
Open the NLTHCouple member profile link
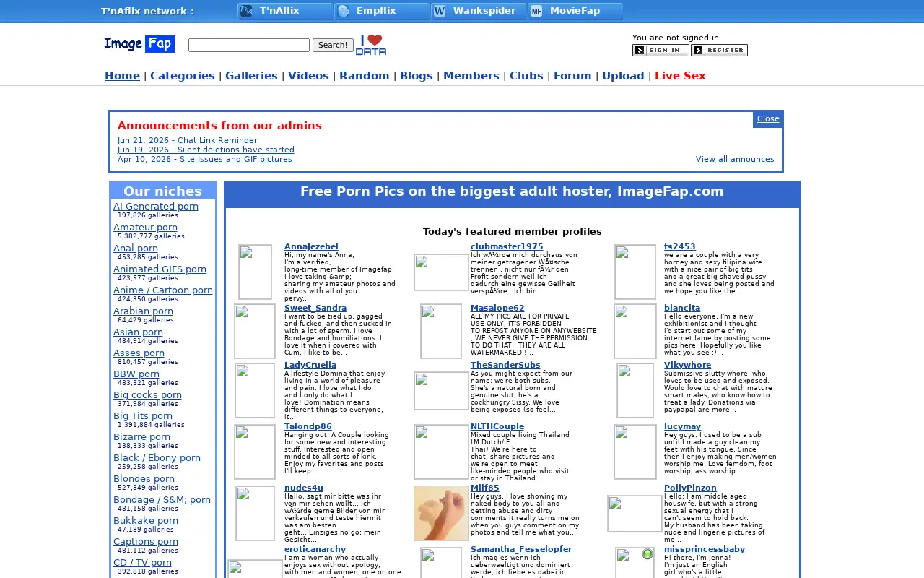(497, 427)
